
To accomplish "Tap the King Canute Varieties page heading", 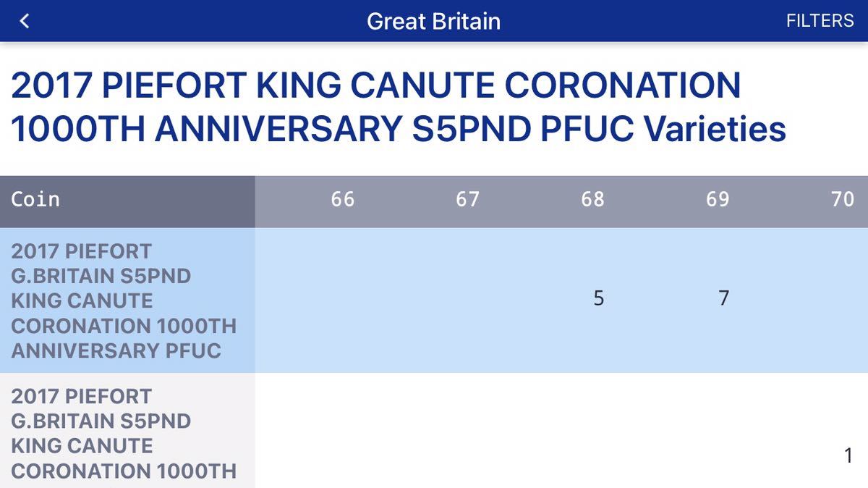I will [x=398, y=107].
